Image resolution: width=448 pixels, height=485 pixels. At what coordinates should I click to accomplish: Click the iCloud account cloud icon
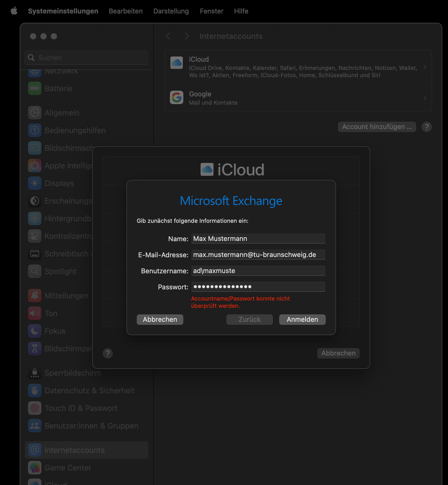177,63
